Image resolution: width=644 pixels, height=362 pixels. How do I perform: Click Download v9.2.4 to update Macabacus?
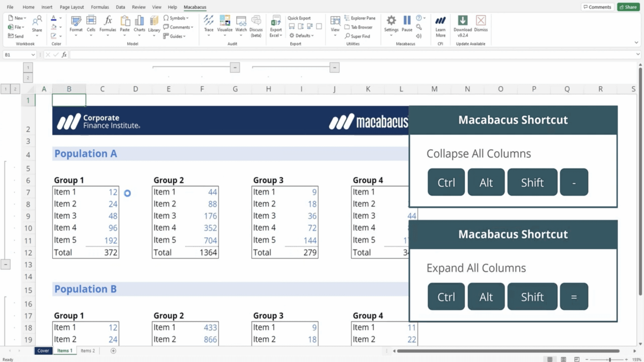click(x=462, y=25)
